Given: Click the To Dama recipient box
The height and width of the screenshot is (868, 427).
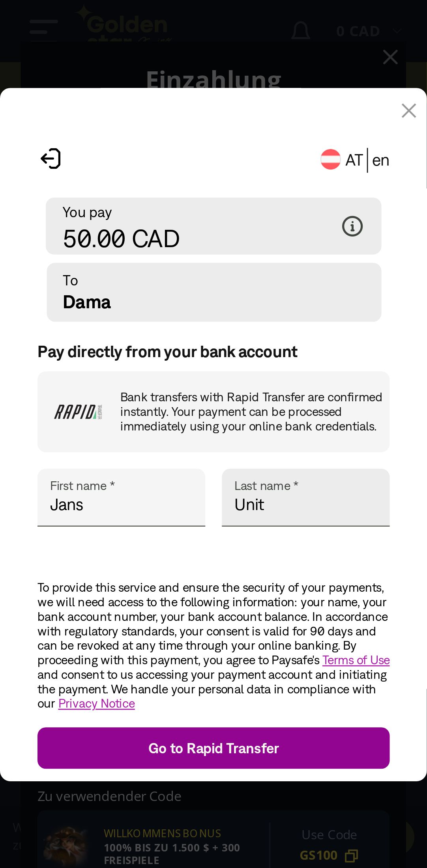Looking at the screenshot, I should pos(214,292).
